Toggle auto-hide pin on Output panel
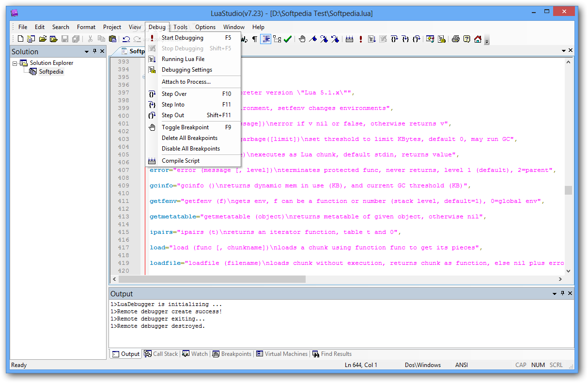 563,293
